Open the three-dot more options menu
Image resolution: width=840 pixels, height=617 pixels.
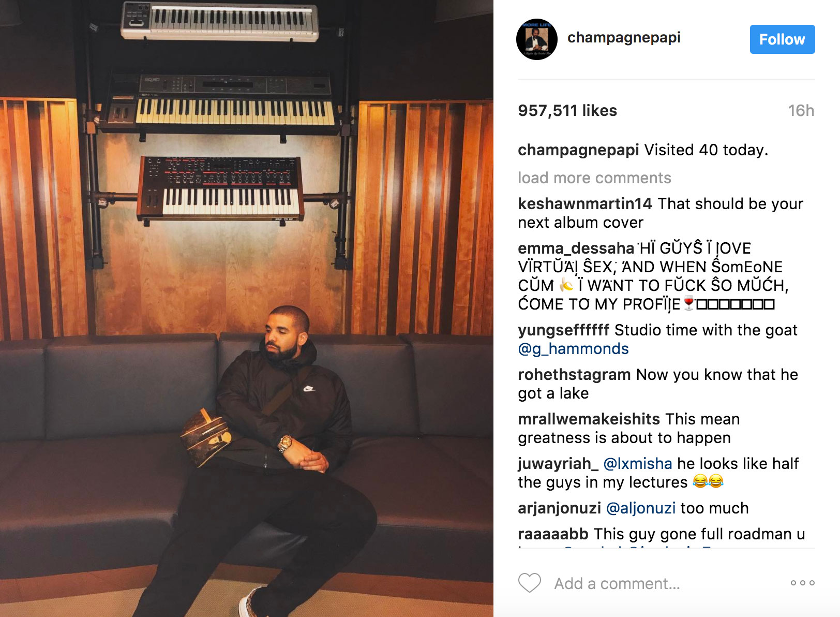pos(802,583)
